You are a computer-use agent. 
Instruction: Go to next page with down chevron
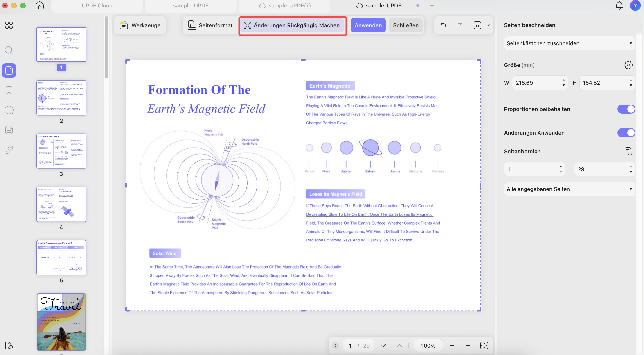tap(383, 346)
